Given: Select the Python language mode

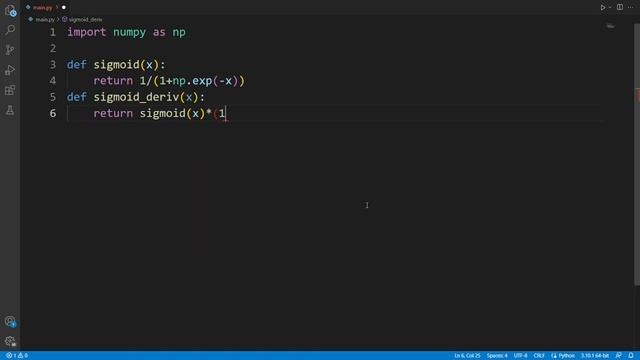Looking at the screenshot, I should click(563, 356).
